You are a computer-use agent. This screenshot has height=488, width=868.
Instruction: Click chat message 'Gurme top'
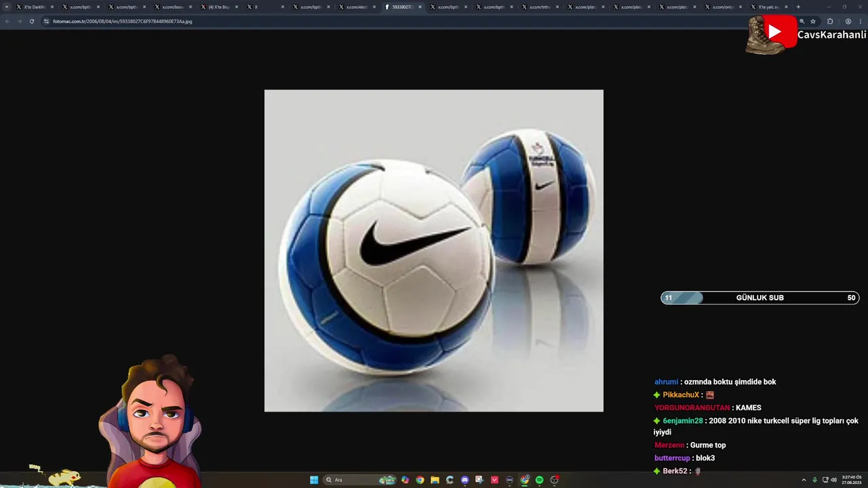point(708,445)
